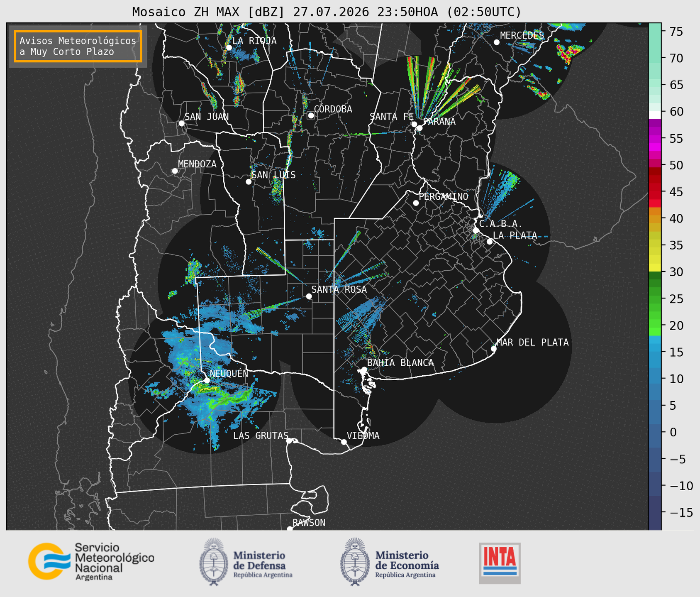Image resolution: width=700 pixels, height=597 pixels.
Task: Click the Bahía Blanca city marker
Action: click(364, 369)
